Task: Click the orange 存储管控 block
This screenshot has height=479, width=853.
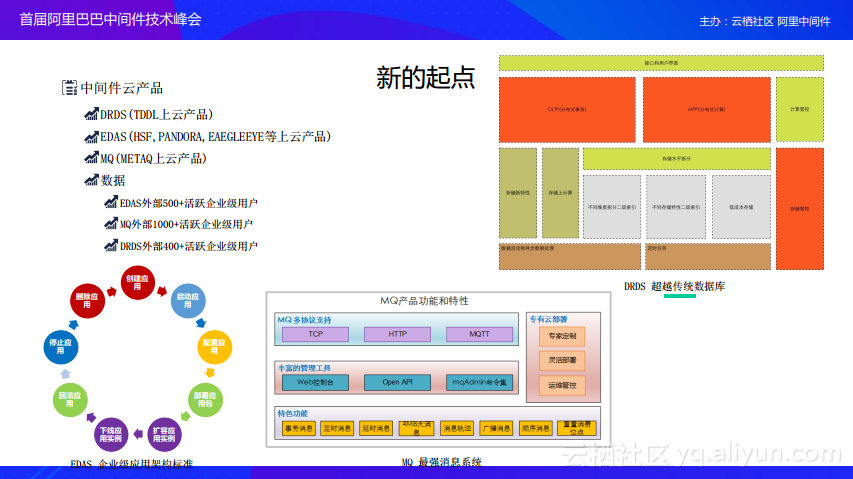Action: [x=800, y=209]
